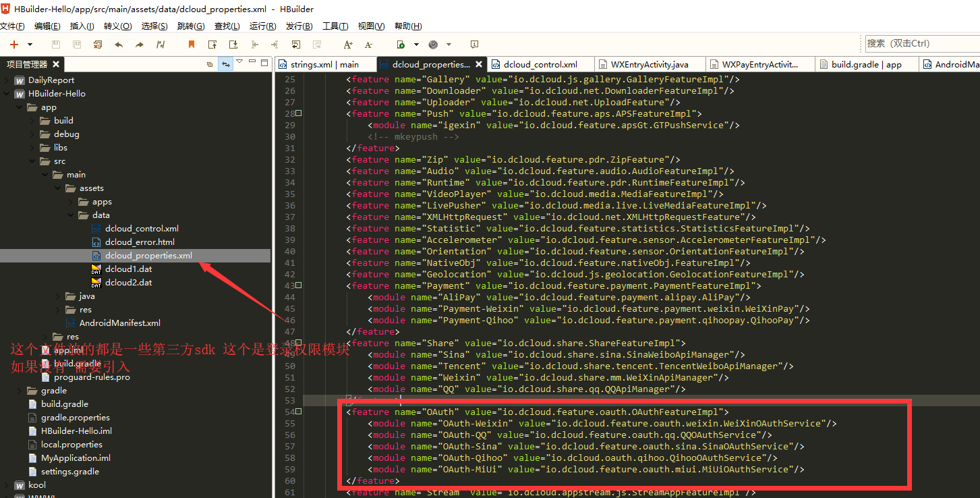This screenshot has width=980, height=498.
Task: Collapse the OAuth feature fold marker at line 54
Action: pos(299,412)
